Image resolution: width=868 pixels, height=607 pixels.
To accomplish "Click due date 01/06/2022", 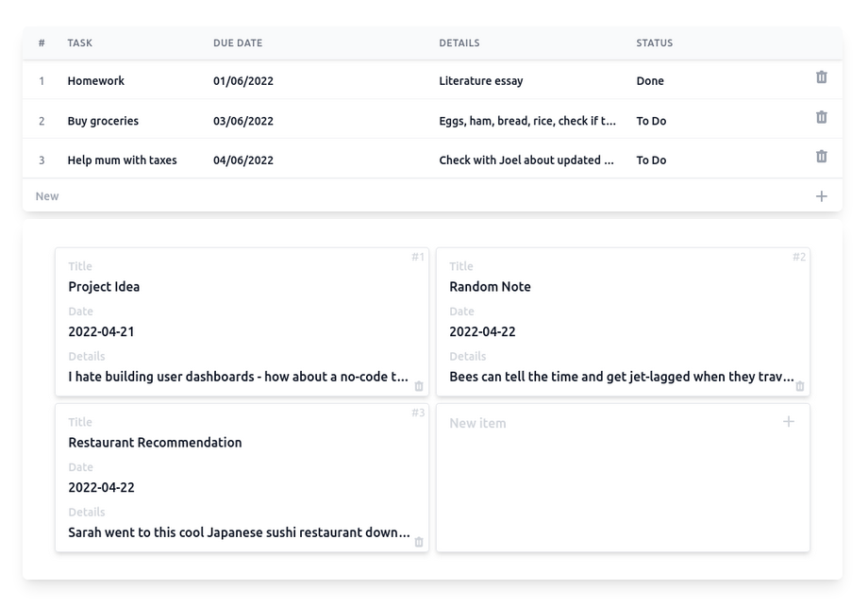I will click(x=243, y=81).
